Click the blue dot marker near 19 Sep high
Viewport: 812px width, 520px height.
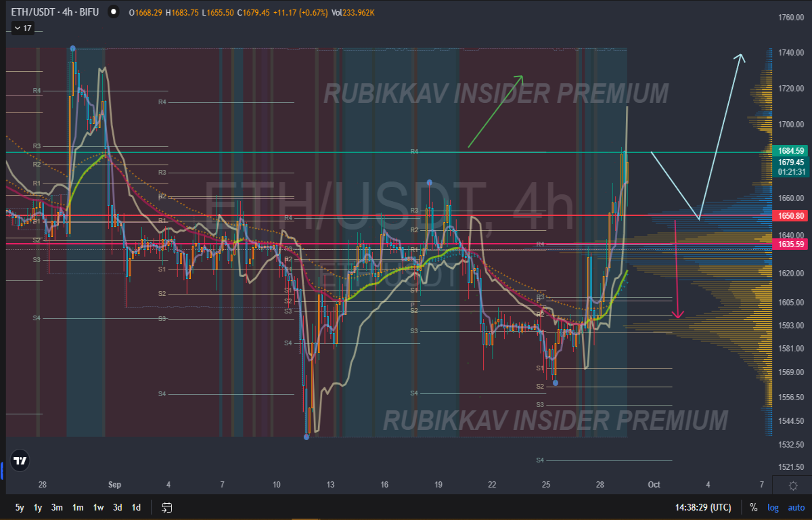tap(430, 182)
